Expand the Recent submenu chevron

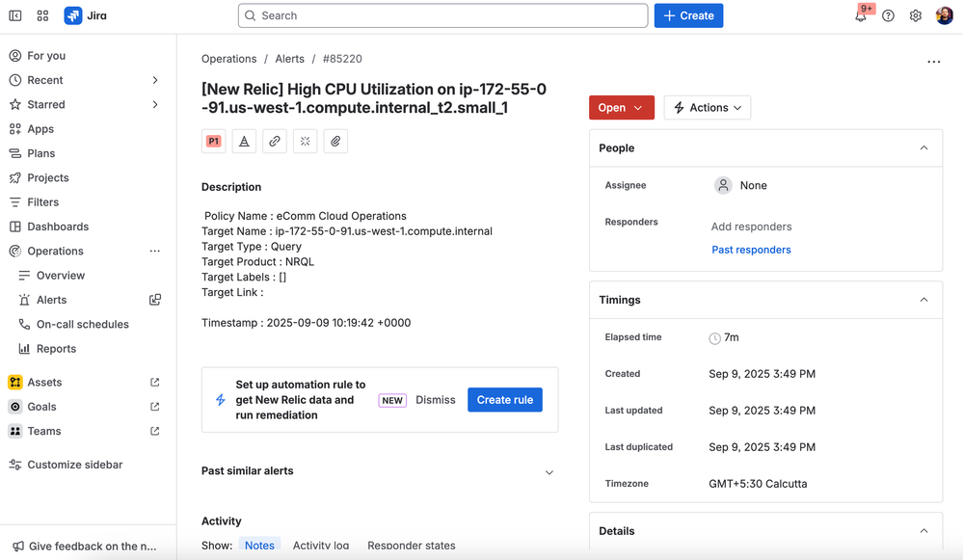[x=155, y=80]
